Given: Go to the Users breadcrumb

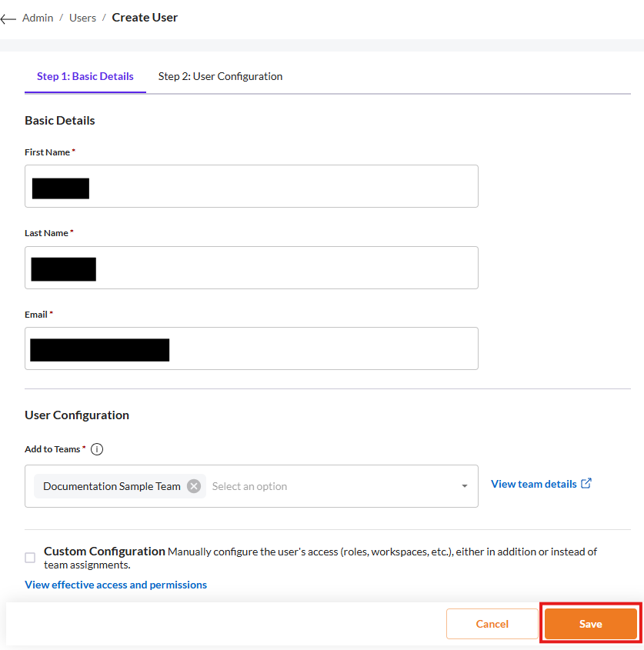Looking at the screenshot, I should point(82,18).
